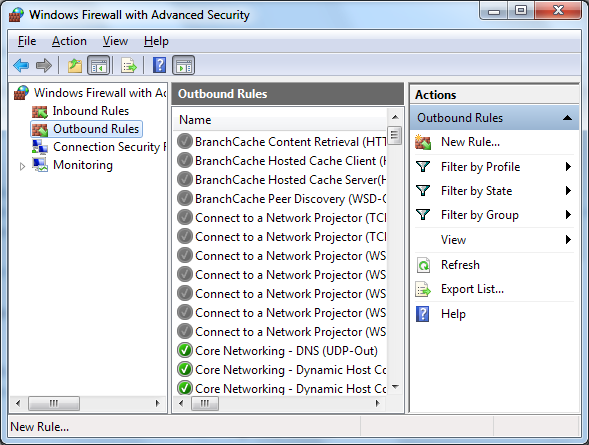Open the View menu in the menu bar
Screen dimensions: 589x445
pos(115,41)
